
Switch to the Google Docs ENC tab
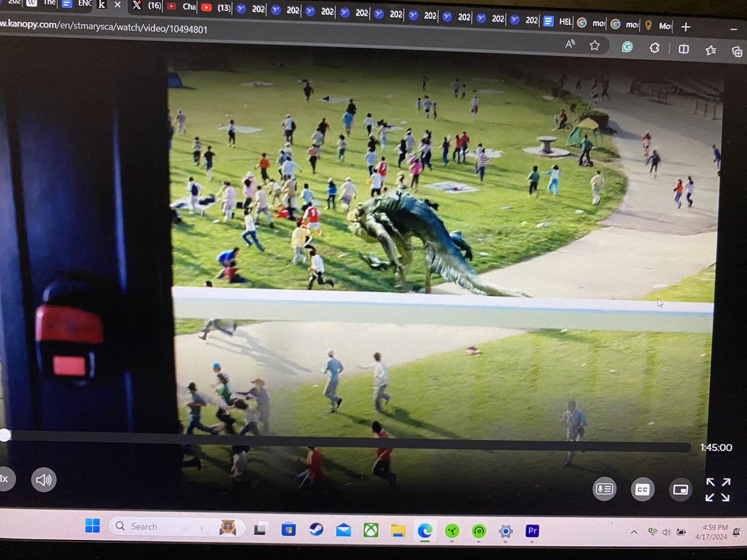[x=76, y=3]
